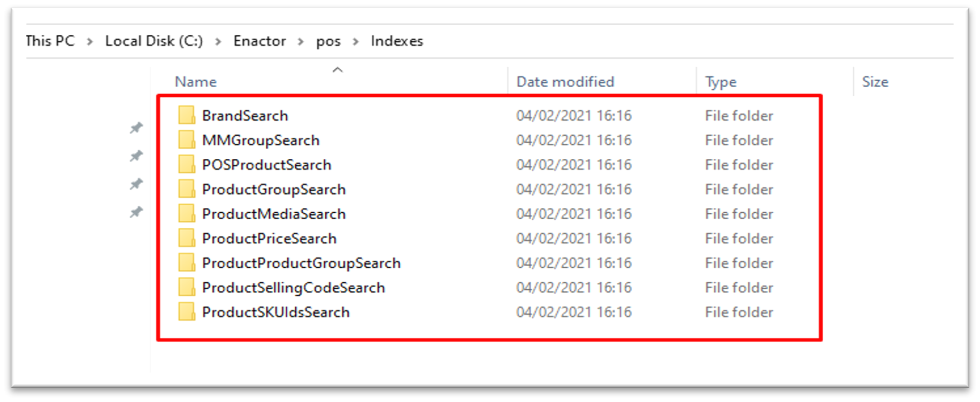The image size is (980, 402).
Task: Click the ProductPriceSearch folder icon
Action: coord(187,238)
